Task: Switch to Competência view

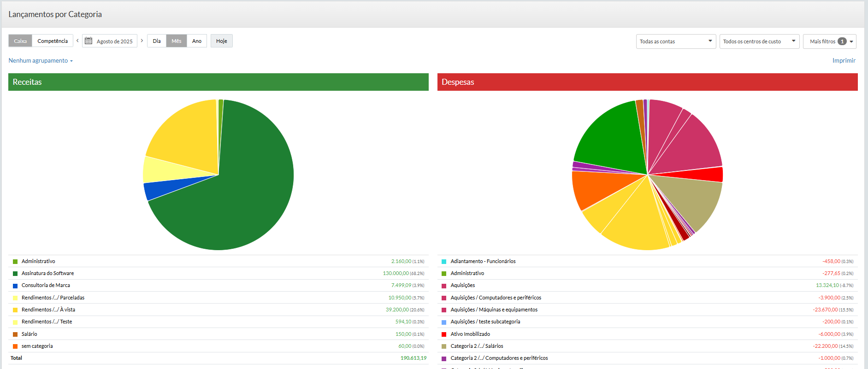Action: coord(53,41)
